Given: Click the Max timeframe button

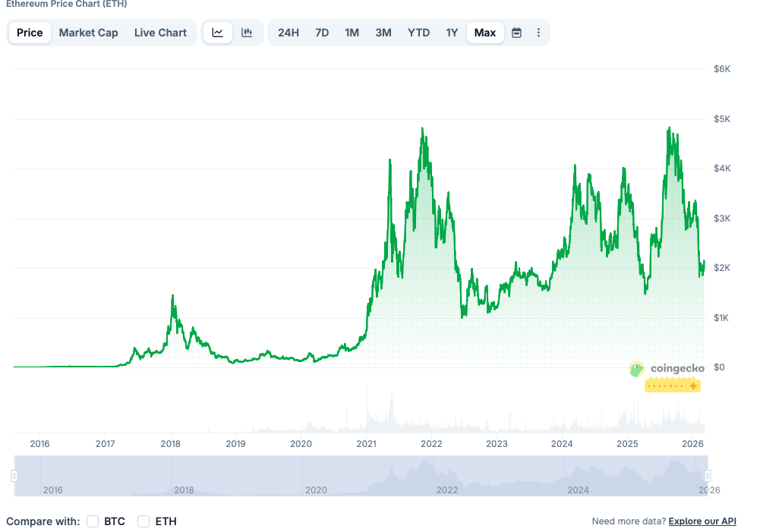Looking at the screenshot, I should [x=485, y=32].
